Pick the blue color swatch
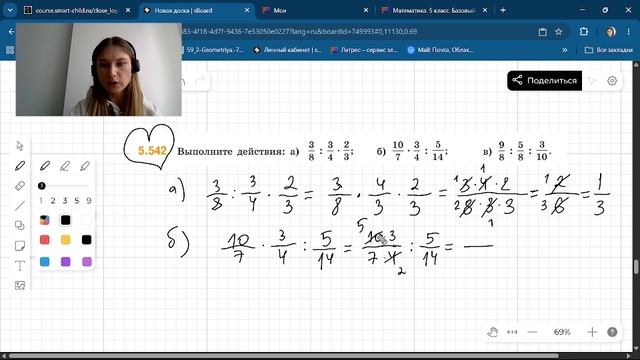Screen dimensions: 640x360 coord(44,261)
